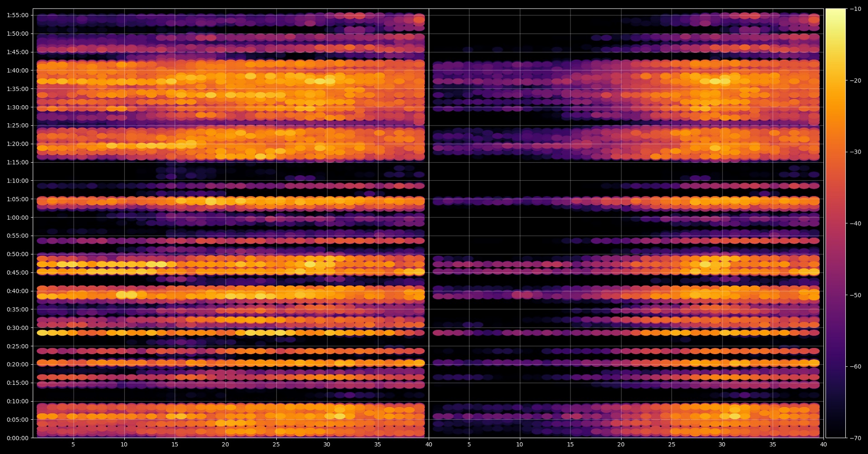Click the left plot's x-axis label 5
Viewport: 868px width, 454px height.
tap(73, 445)
